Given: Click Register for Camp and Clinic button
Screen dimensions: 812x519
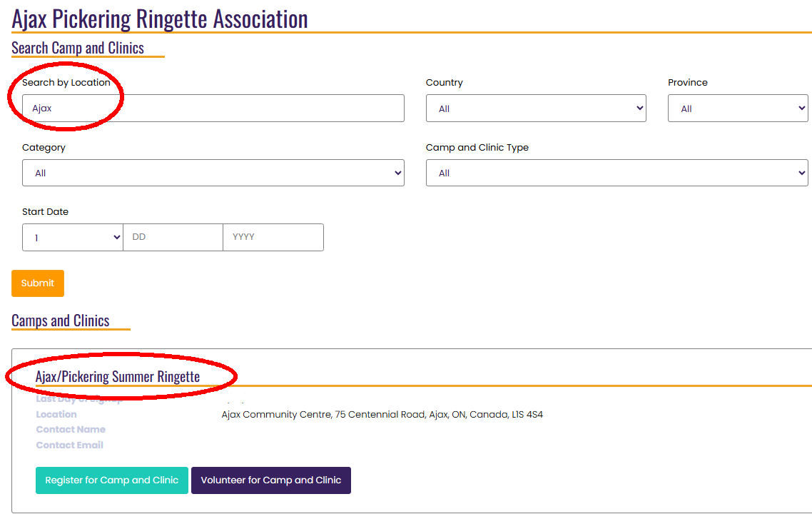Looking at the screenshot, I should pos(112,480).
